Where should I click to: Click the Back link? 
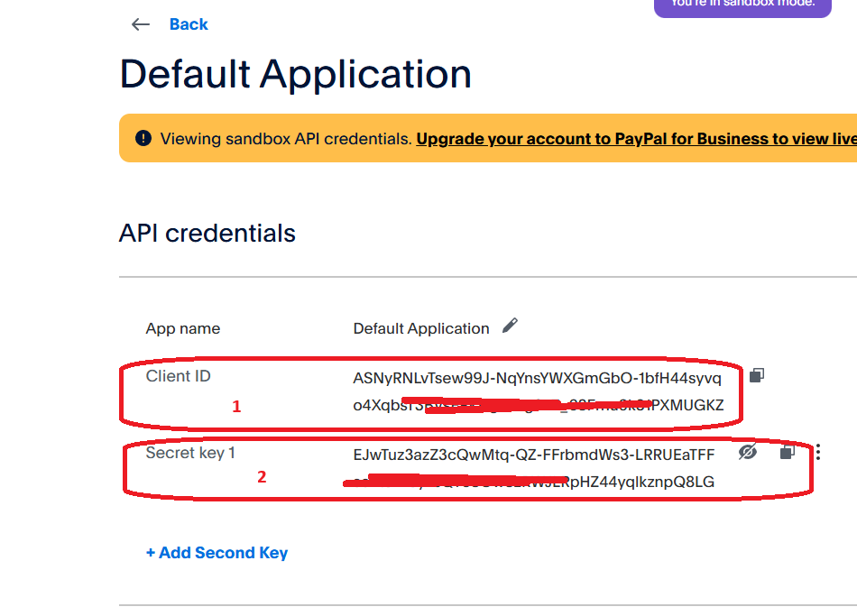189,24
